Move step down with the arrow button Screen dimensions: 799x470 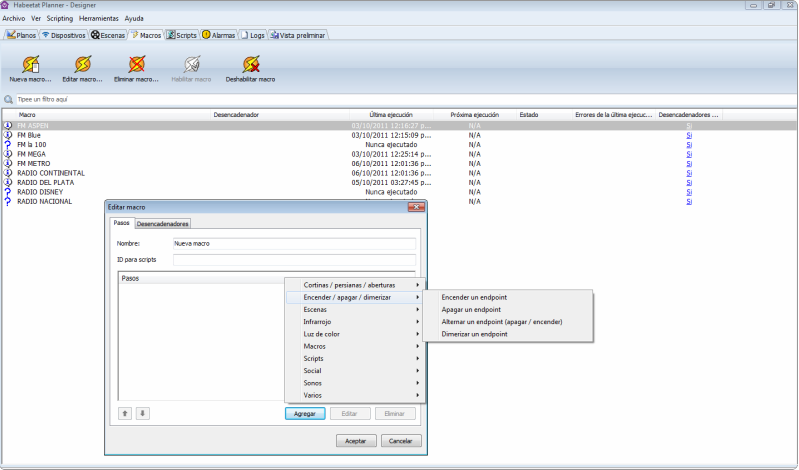point(143,413)
